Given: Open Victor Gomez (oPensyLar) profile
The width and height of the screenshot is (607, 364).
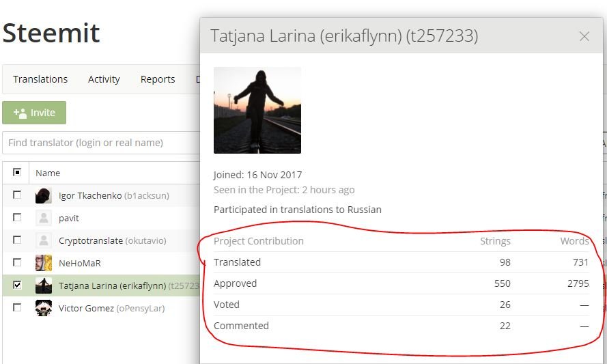Looking at the screenshot, I should (111, 308).
